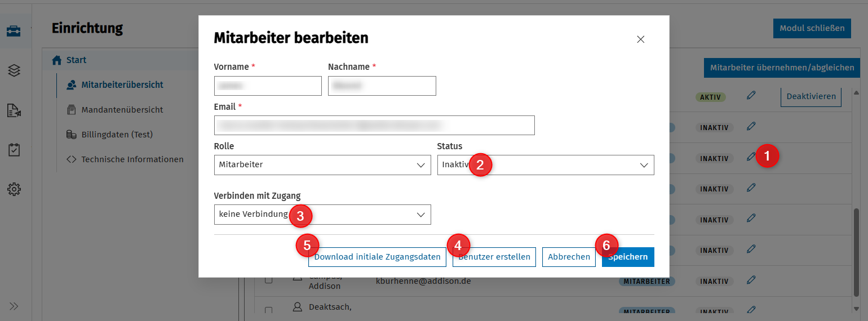Image resolution: width=868 pixels, height=321 pixels.
Task: Open the stacked layers sidebar icon
Action: pos(14,70)
